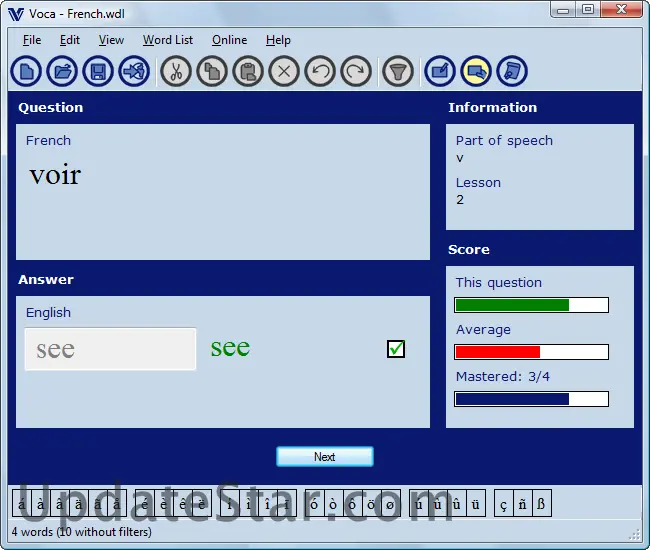Click the question word 'voir'

coord(55,174)
